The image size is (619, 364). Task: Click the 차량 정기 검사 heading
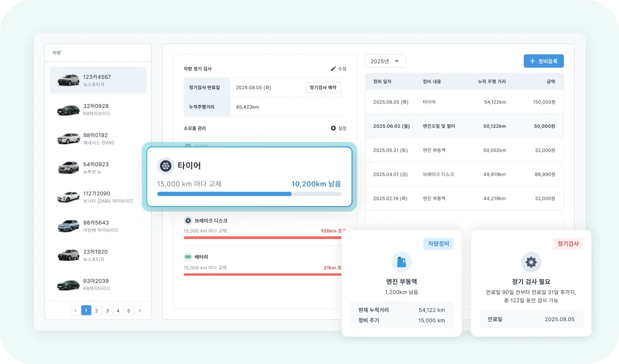[x=198, y=69]
